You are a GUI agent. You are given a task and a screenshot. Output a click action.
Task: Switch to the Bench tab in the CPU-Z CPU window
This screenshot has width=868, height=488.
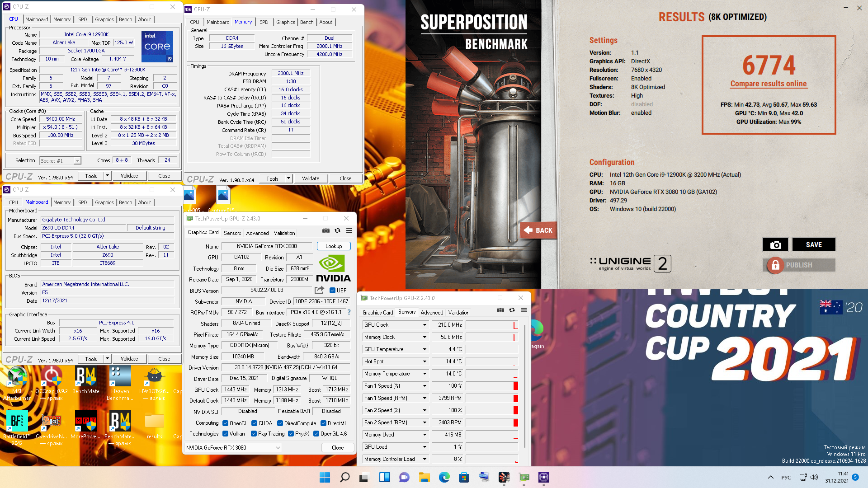click(x=125, y=19)
